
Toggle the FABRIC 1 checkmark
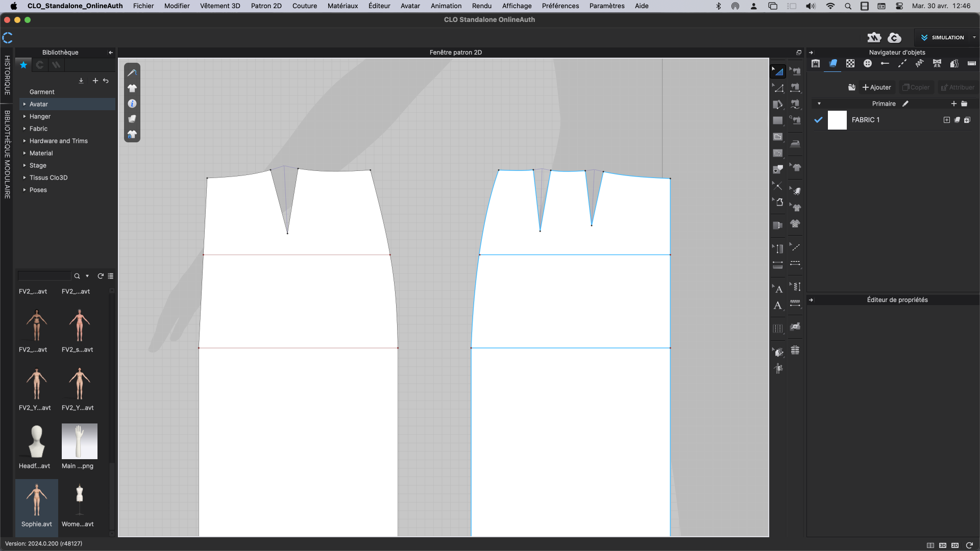[818, 120]
